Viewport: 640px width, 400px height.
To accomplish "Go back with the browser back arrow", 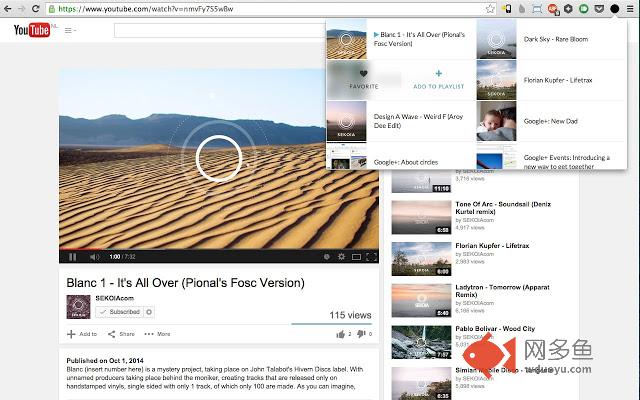I will point(8,9).
